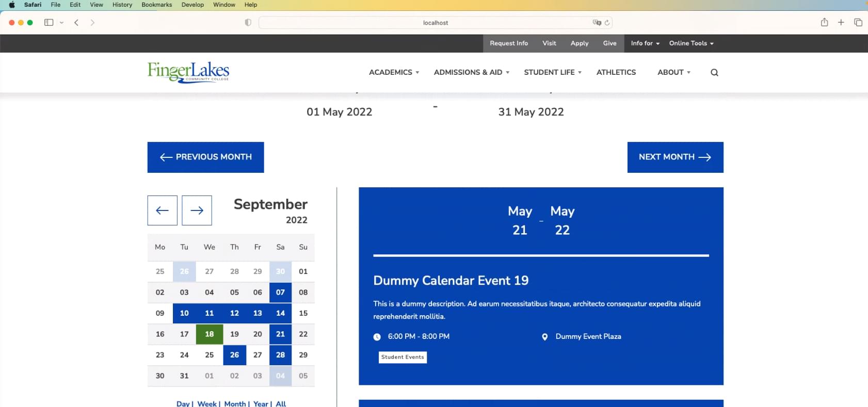The image size is (868, 407).
Task: Click the Give link
Action: 609,43
